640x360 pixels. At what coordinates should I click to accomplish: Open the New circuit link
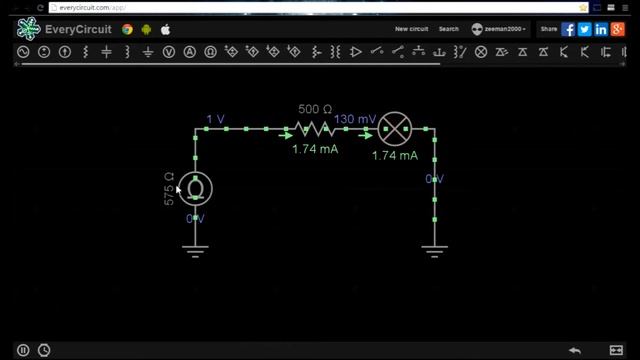click(411, 29)
